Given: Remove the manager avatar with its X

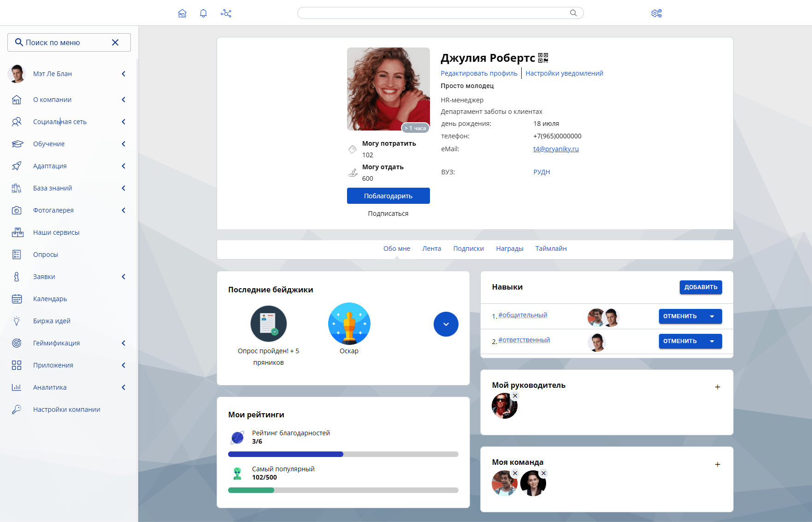Looking at the screenshot, I should pyautogui.click(x=515, y=396).
